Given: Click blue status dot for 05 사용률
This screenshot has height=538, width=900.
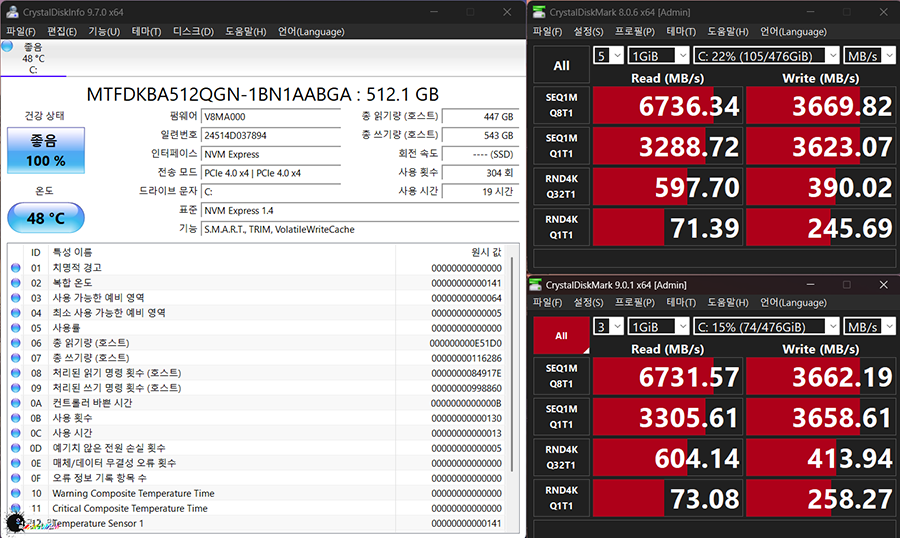Looking at the screenshot, I should click(15, 328).
